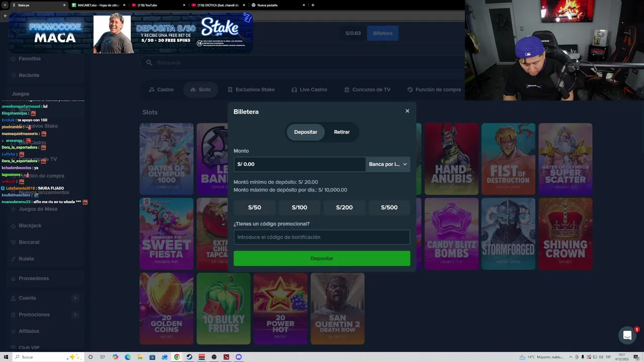Click the search magnifier icon
This screenshot has height=362, width=644.
click(x=149, y=62)
